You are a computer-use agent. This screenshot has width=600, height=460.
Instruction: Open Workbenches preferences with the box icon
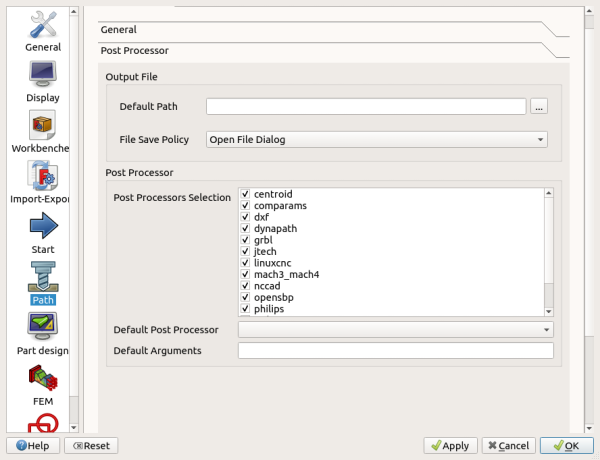[42, 125]
